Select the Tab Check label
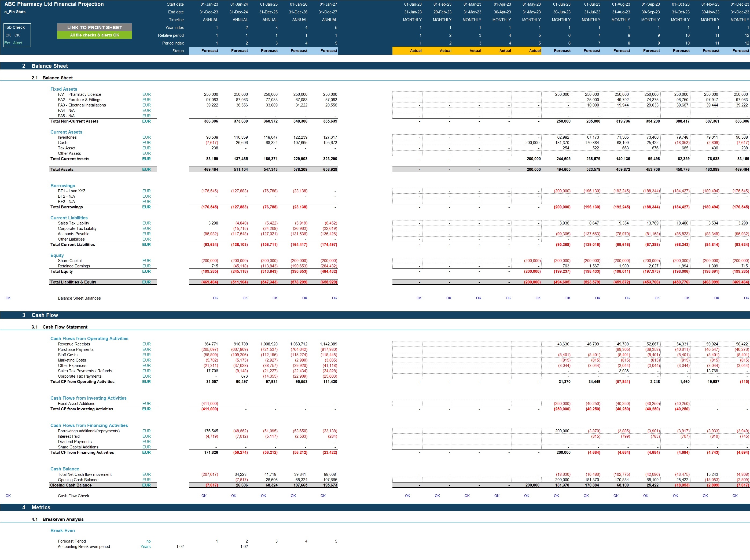 (x=14, y=27)
